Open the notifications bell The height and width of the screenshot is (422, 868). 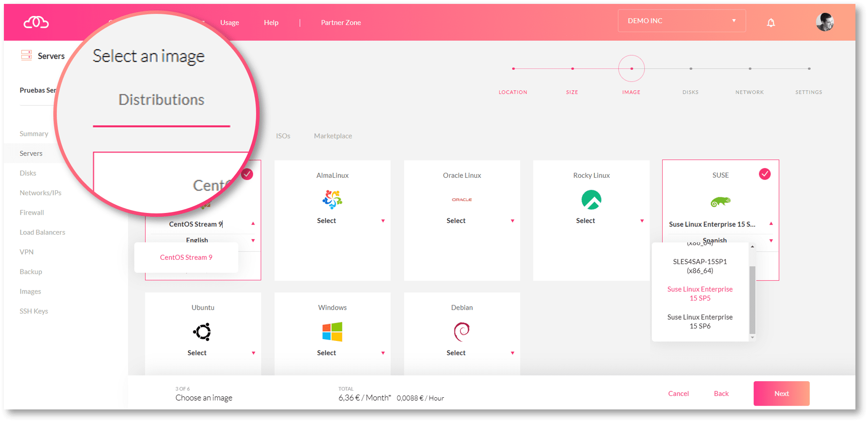771,23
